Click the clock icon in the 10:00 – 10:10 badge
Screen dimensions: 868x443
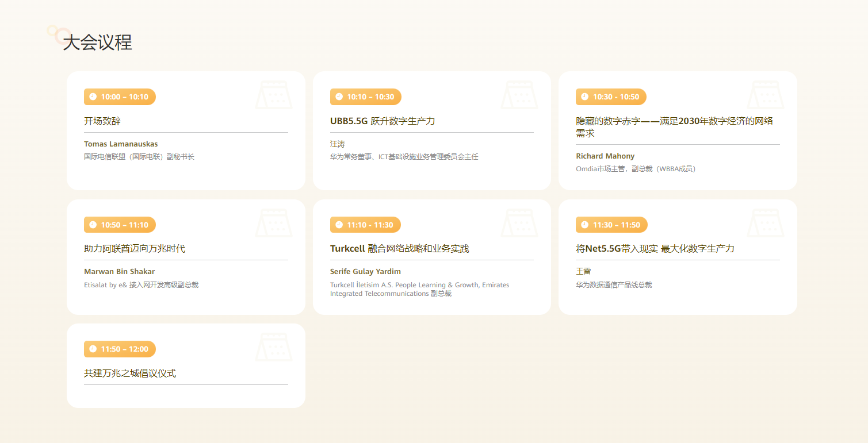pyautogui.click(x=93, y=97)
